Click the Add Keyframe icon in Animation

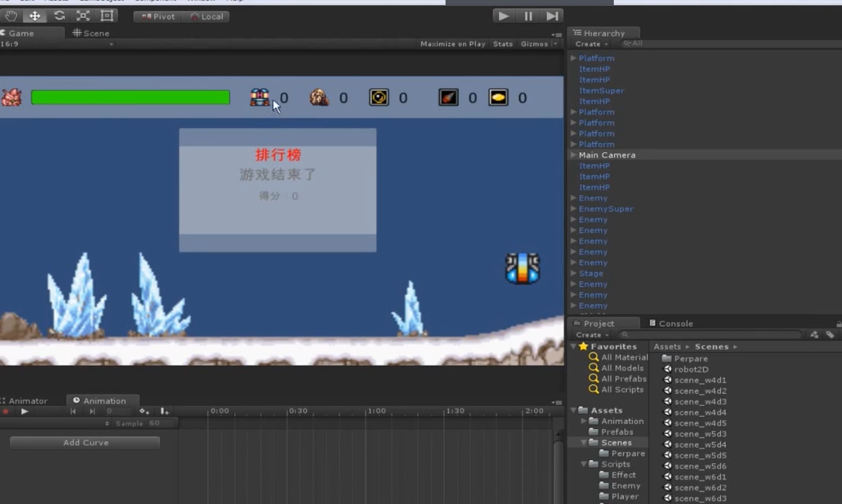click(x=145, y=412)
